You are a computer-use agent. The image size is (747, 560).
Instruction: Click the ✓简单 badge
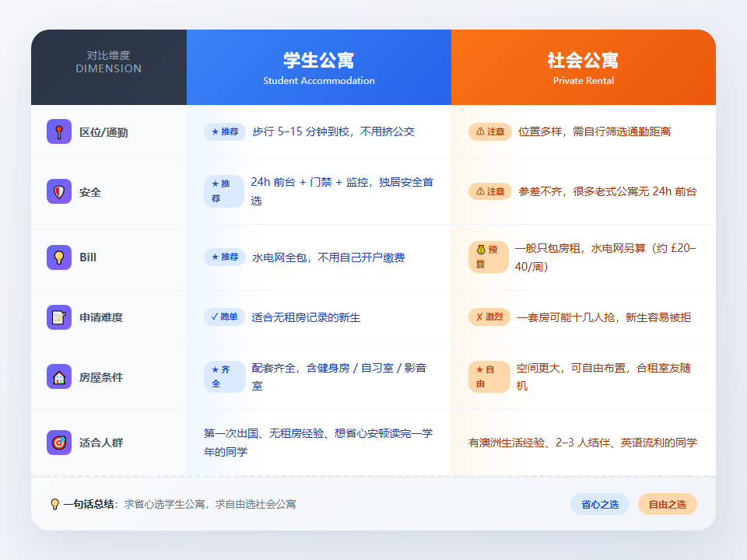coord(224,317)
